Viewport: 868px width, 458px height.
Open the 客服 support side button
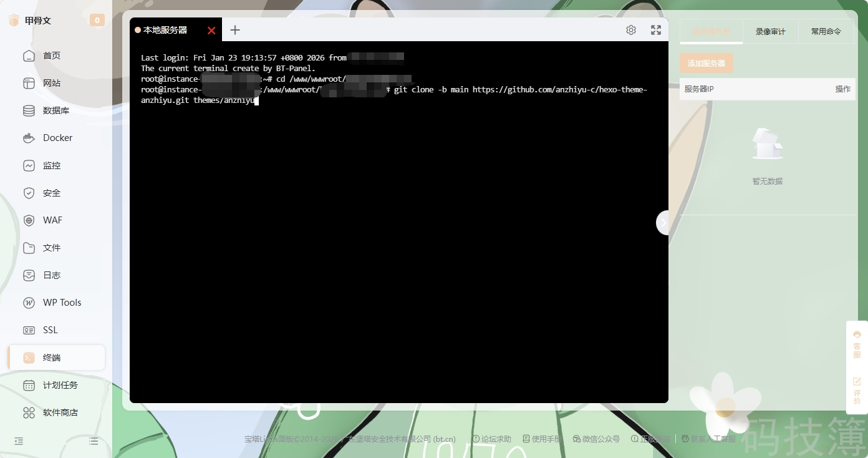point(857,344)
